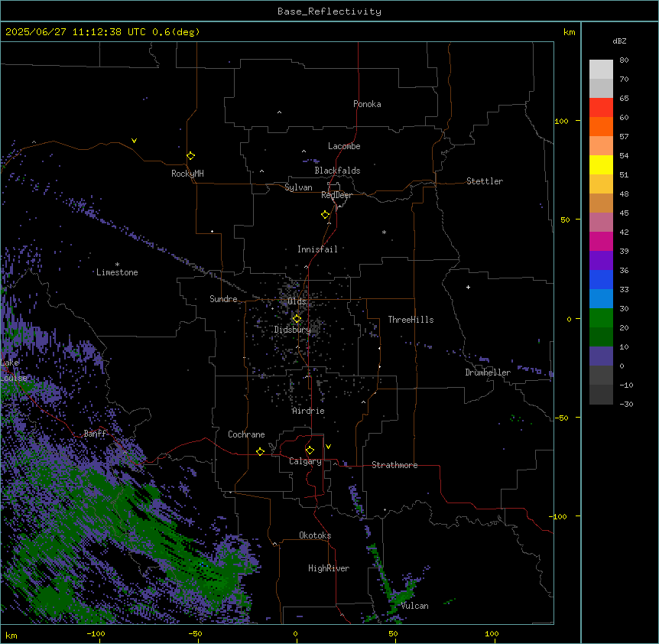Select the green 20-30 dBZ legend swatch
Viewport: 659px width, 644px height.
click(x=601, y=318)
